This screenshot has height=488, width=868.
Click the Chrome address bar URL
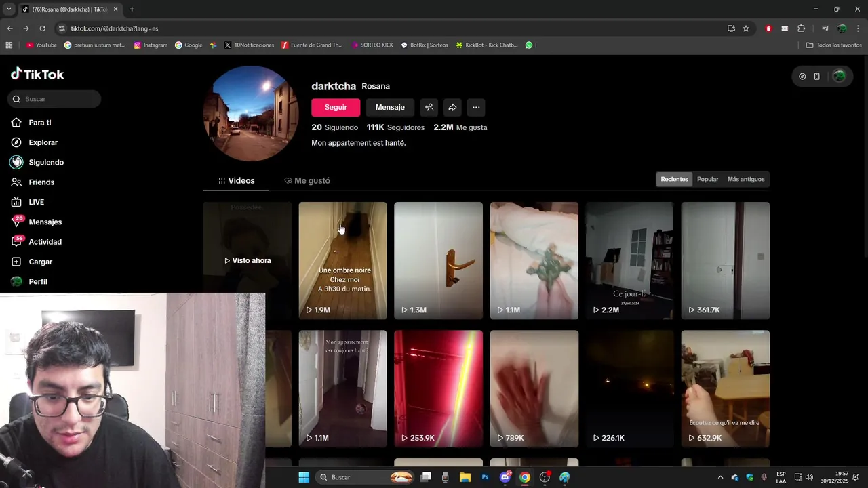click(114, 28)
